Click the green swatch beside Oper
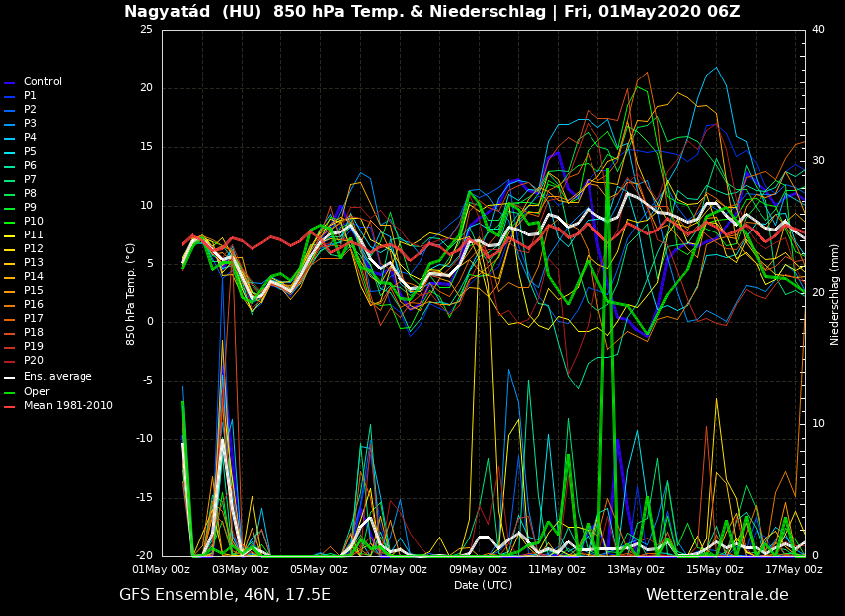 10,392
